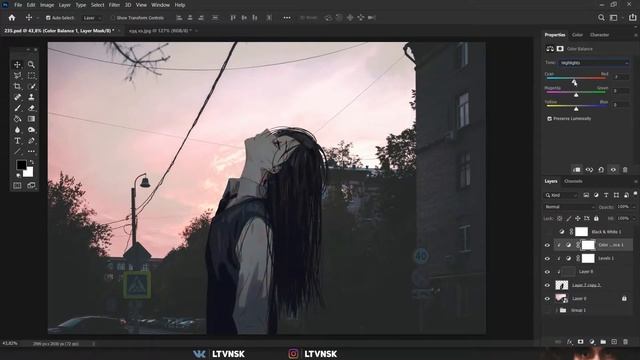Viewport: 640px width, 360px height.
Task: Click the Cyan-Red slider handle
Action: coord(574,82)
